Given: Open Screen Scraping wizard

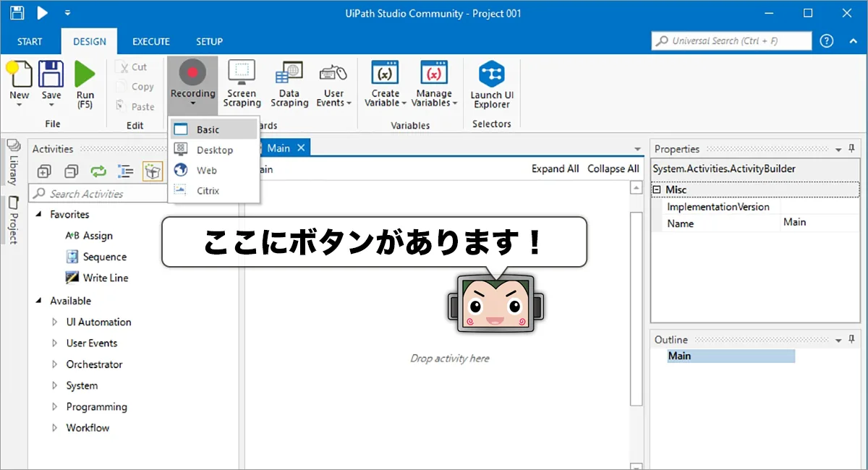Looking at the screenshot, I should tap(242, 84).
